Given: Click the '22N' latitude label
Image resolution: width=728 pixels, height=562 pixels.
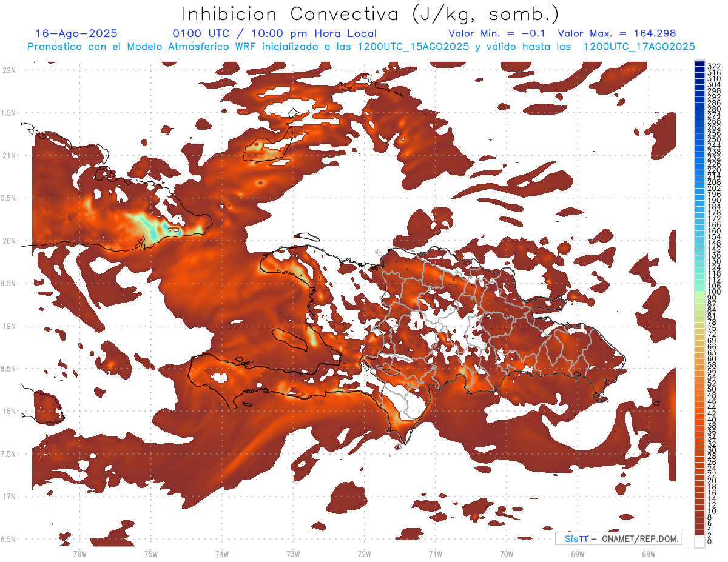Looking at the screenshot, I should coord(10,70).
